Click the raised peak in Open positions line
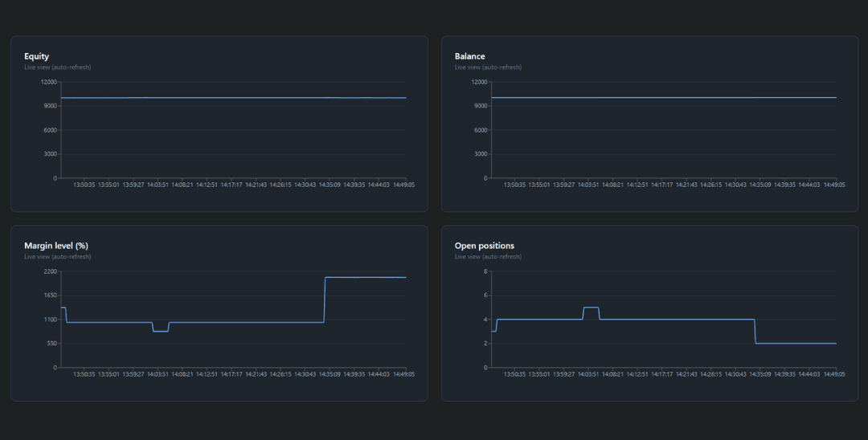The width and height of the screenshot is (868, 440). click(x=591, y=308)
